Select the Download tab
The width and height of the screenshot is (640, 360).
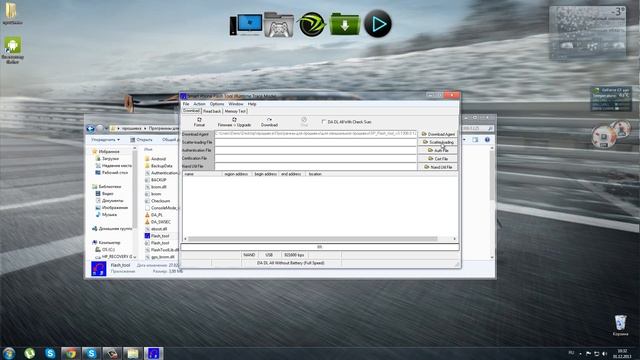click(x=191, y=111)
